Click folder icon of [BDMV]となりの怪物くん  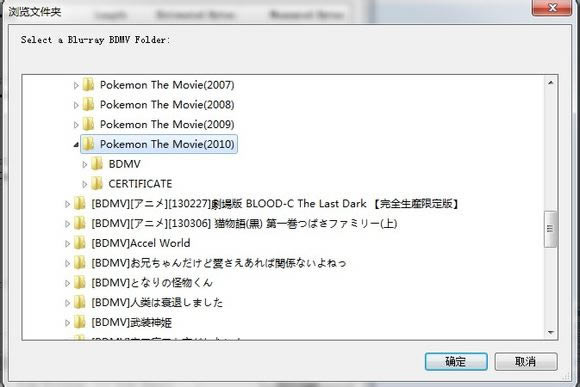80,282
